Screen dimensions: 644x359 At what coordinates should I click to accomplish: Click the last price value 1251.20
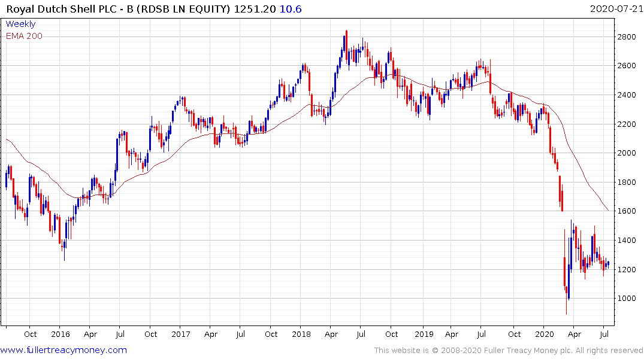[255, 9]
